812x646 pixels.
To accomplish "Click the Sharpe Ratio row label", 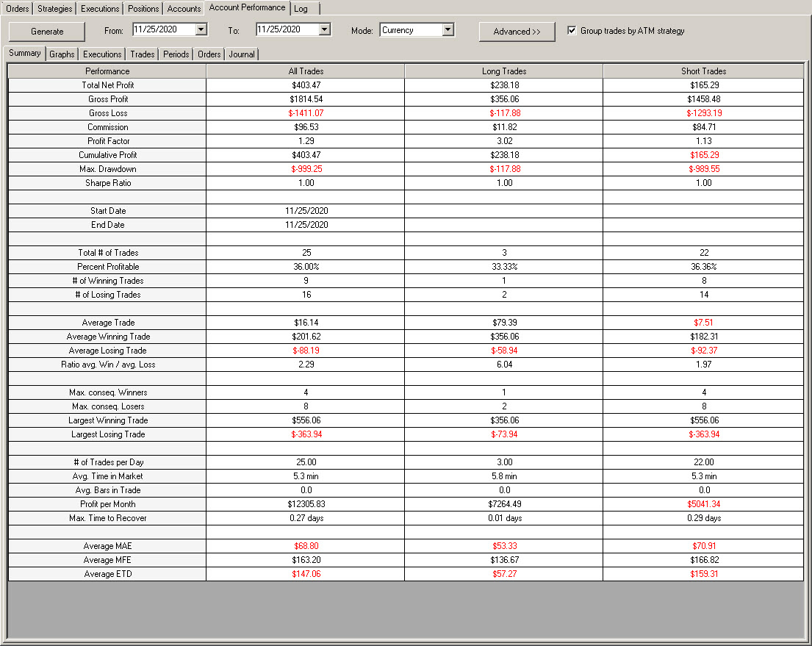I will [x=108, y=183].
